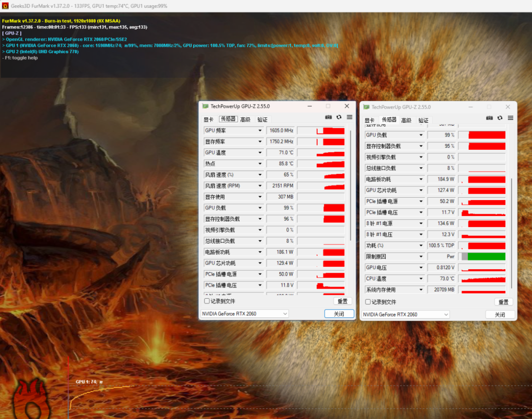Switch to 高级 tab in left GPU-Z

pos(245,119)
